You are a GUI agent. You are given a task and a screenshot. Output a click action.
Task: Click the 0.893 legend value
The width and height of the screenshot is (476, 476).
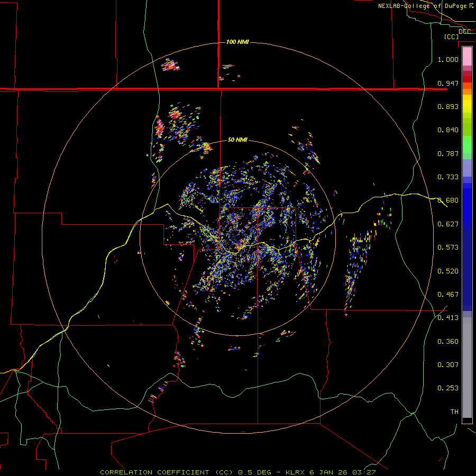[448, 106]
